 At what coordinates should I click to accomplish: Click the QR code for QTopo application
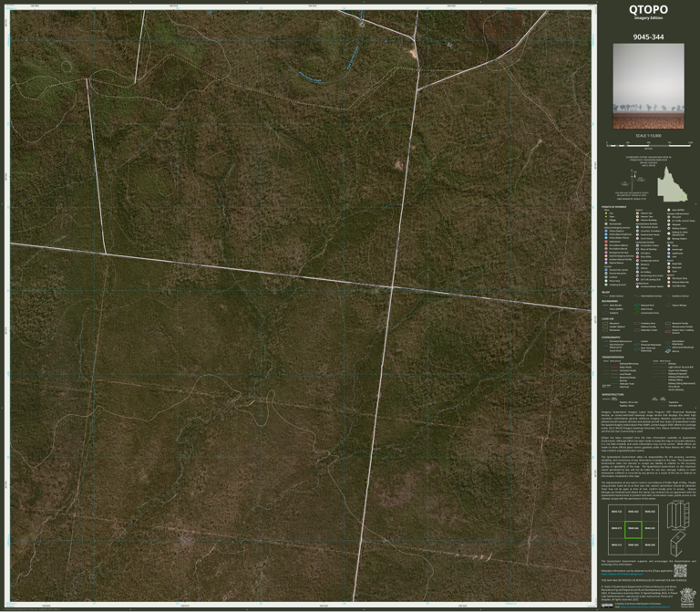coord(680,571)
